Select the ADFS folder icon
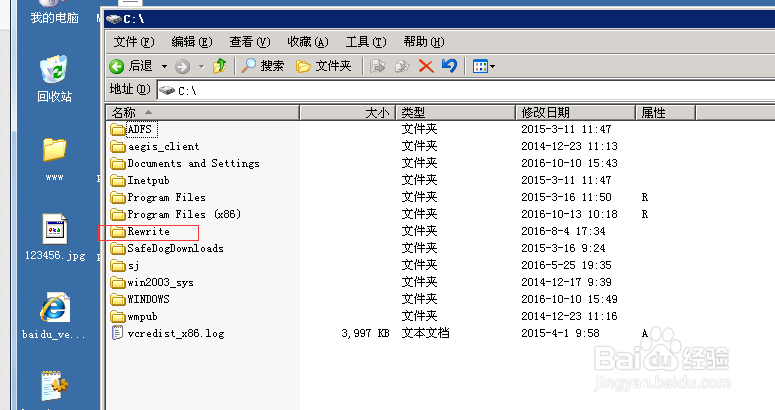775x410 pixels. coord(118,129)
